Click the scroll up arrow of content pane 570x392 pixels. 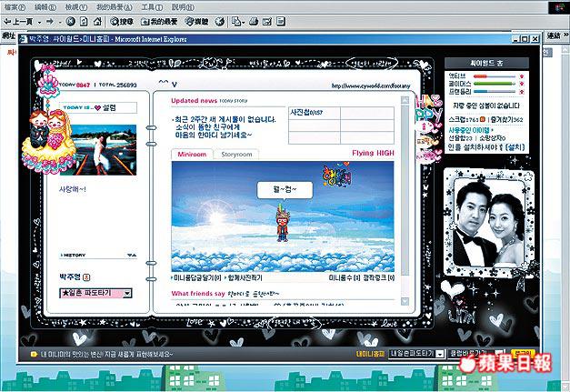405,100
